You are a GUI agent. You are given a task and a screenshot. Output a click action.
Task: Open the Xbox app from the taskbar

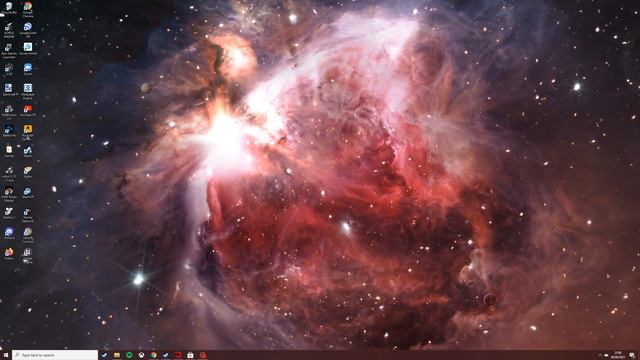[141, 355]
